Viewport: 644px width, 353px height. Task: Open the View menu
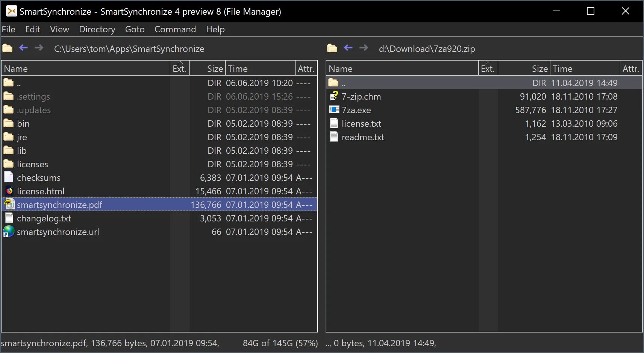coord(59,29)
